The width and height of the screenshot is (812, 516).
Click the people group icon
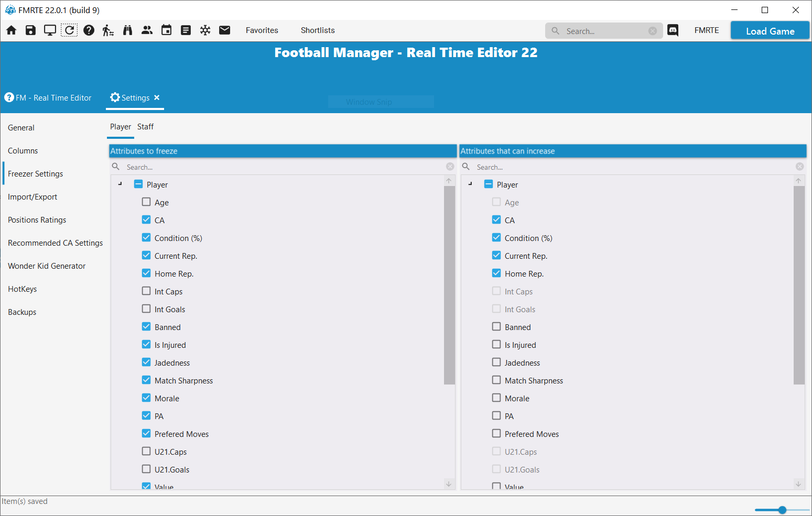pos(147,30)
